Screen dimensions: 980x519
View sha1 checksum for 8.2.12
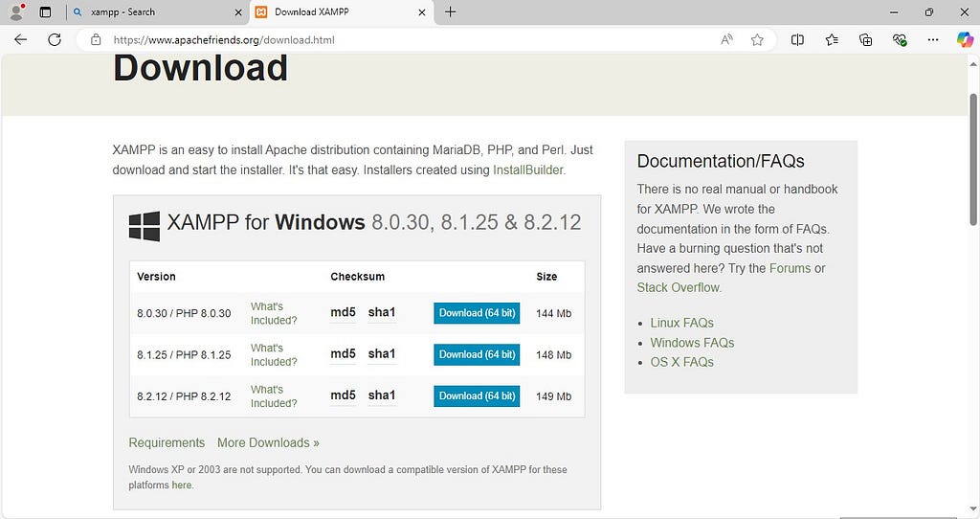coord(382,395)
